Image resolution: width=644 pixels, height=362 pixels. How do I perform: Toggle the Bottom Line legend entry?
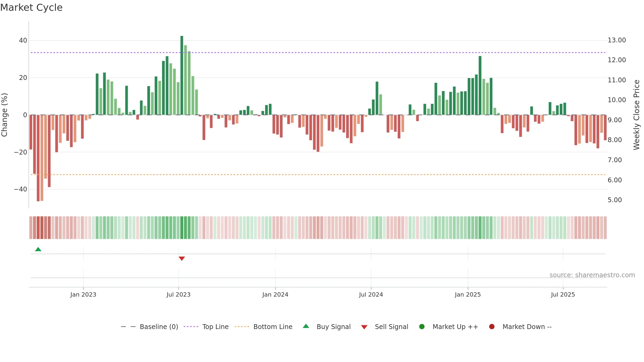click(264, 327)
